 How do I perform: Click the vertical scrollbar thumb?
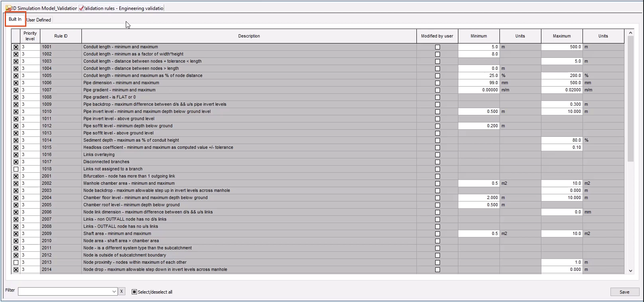tap(630, 99)
